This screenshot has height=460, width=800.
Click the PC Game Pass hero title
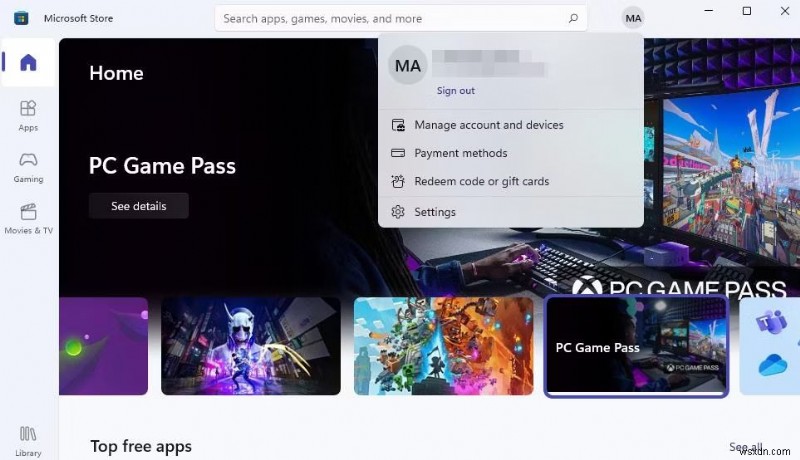point(162,166)
